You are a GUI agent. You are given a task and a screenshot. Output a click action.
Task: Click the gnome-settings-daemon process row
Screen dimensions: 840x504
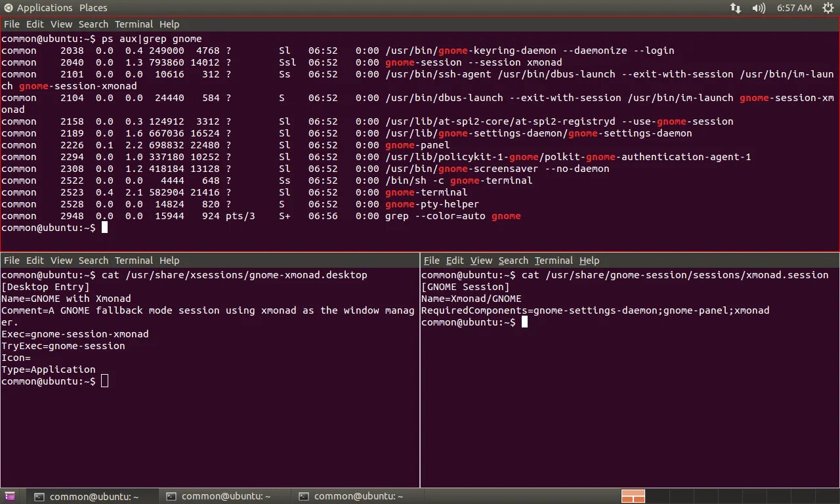coord(346,133)
